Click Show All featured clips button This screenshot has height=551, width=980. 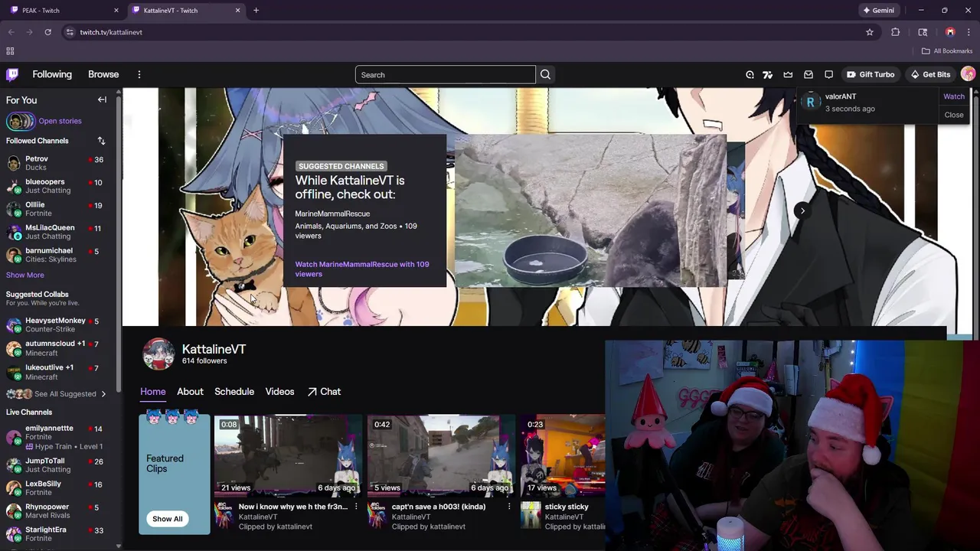(x=167, y=519)
